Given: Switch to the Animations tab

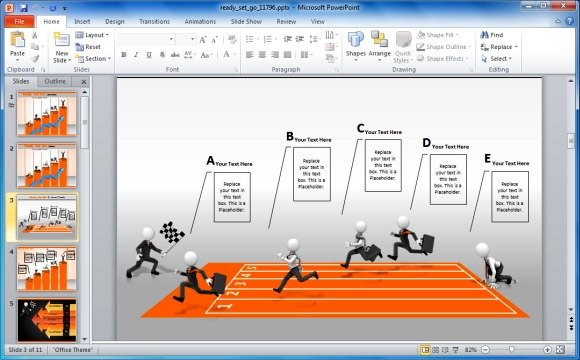Looking at the screenshot, I should click(x=200, y=21).
